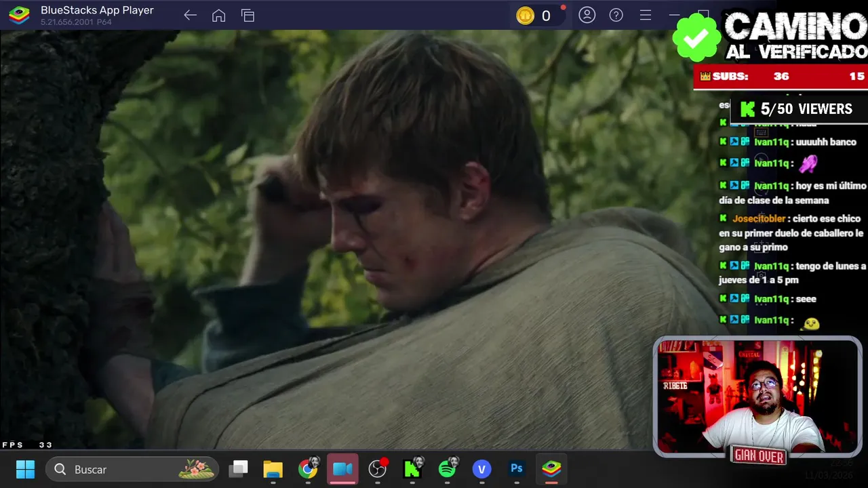Viewport: 868px width, 488px height.
Task: Open Spotify from the taskbar
Action: tap(448, 468)
